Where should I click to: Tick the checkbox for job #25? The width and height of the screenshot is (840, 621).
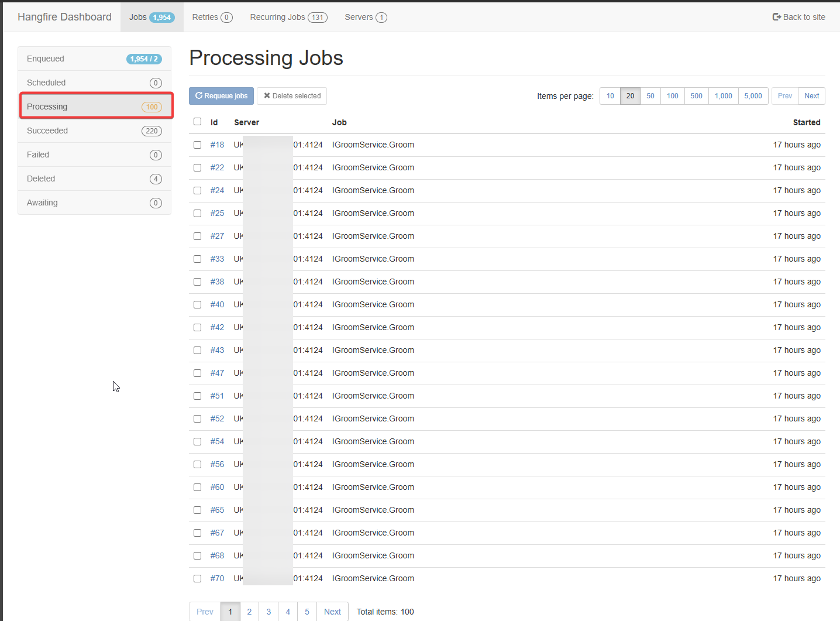[x=198, y=213]
